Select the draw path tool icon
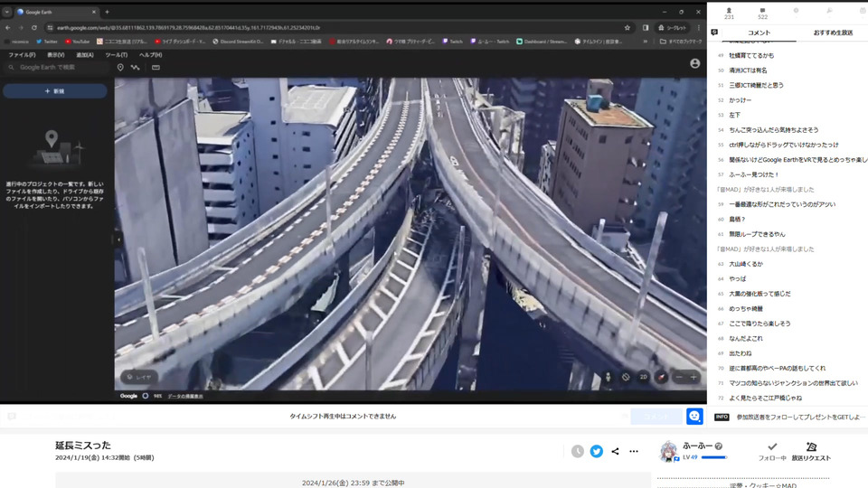The height and width of the screenshot is (488, 868). [136, 67]
